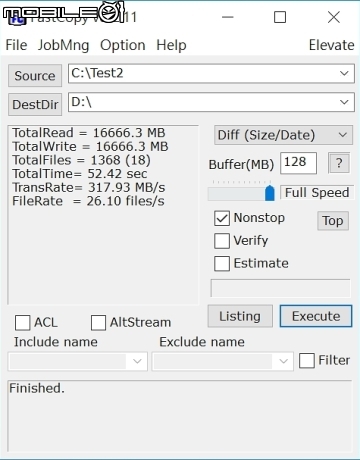Enable the Verify checkbox
Screen dimensions: 360x460
[x=222, y=241]
